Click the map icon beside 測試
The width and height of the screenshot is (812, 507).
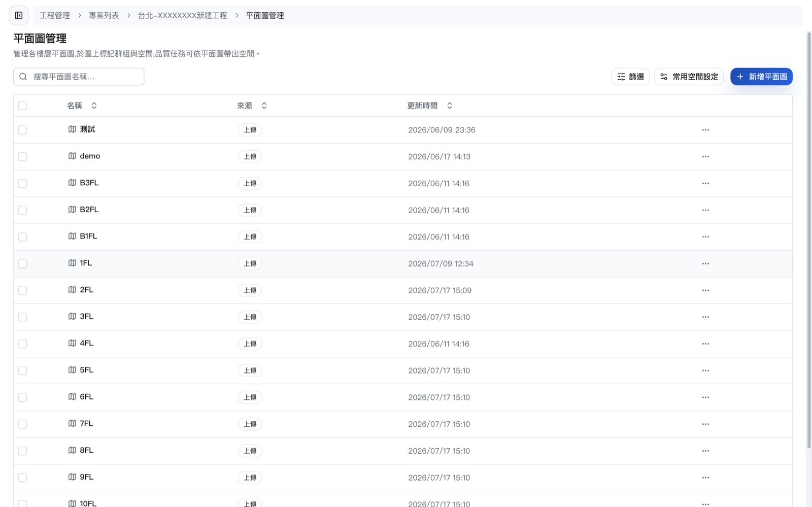pos(72,129)
